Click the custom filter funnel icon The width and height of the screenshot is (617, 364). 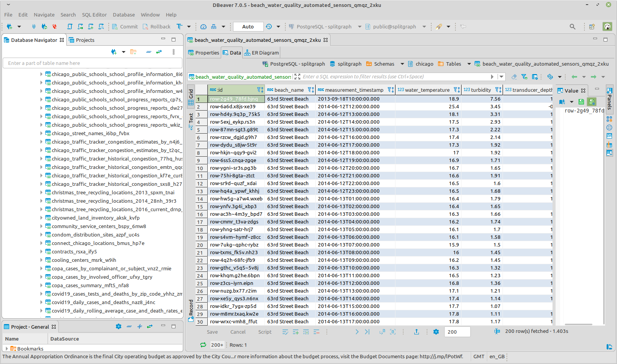tap(524, 77)
